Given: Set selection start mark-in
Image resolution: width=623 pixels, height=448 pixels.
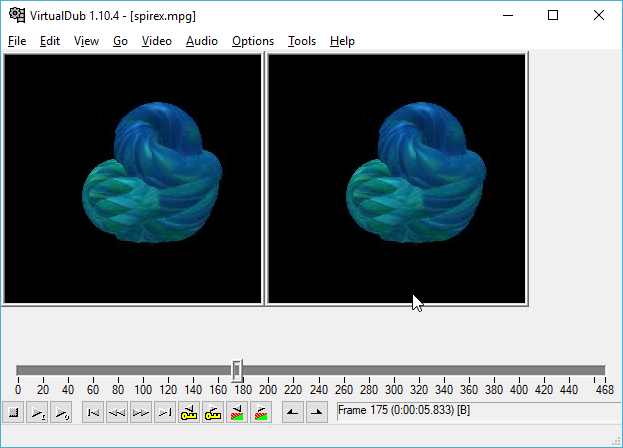Looking at the screenshot, I should (x=292, y=412).
